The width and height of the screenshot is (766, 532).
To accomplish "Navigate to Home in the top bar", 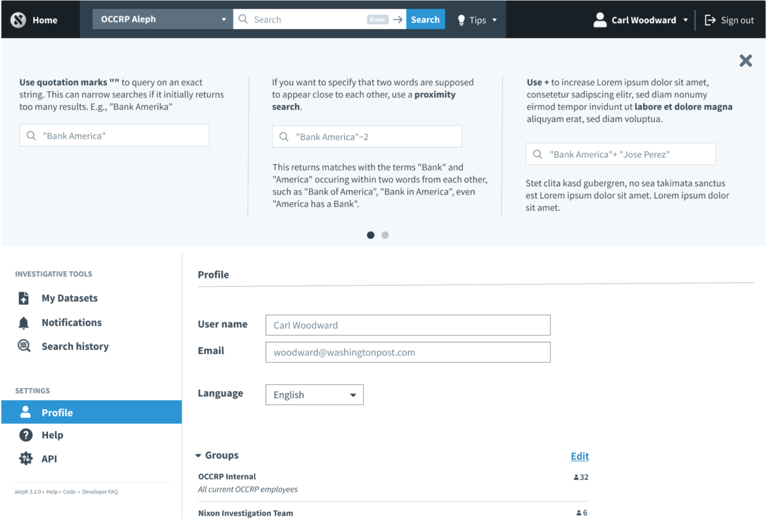I will pos(44,20).
